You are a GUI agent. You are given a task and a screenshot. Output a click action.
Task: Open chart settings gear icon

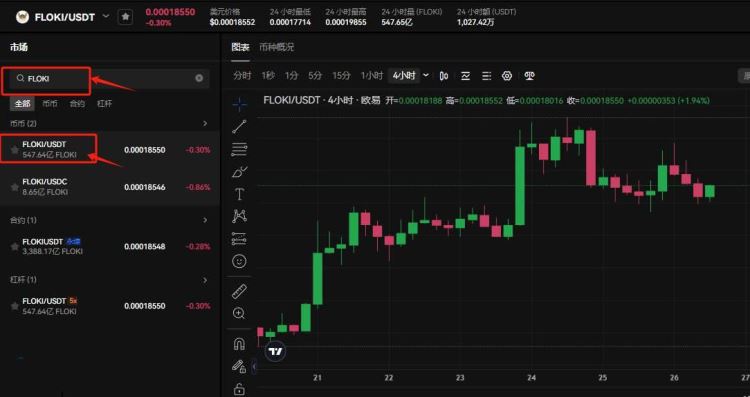(507, 76)
